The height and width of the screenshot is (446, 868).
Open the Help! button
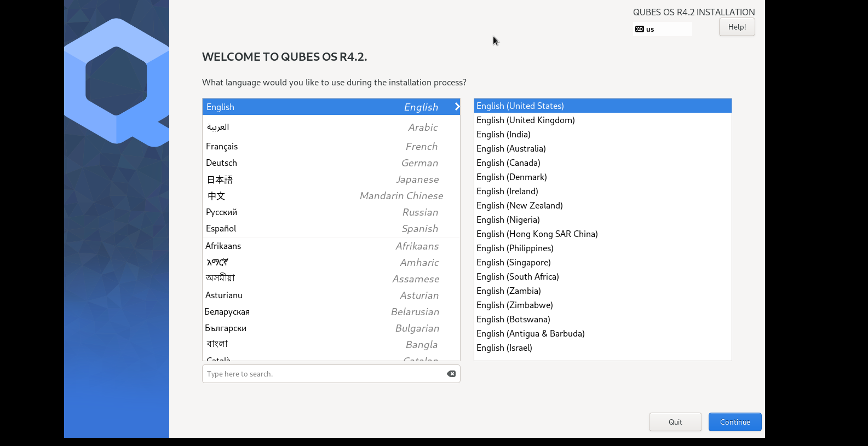(737, 27)
